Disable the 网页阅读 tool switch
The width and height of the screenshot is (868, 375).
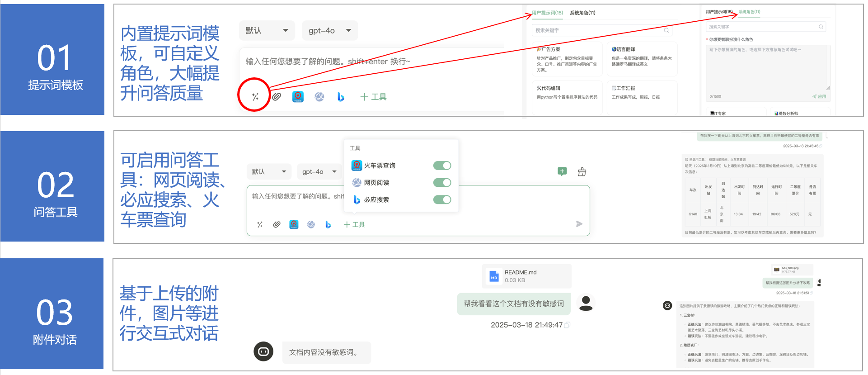pyautogui.click(x=442, y=183)
